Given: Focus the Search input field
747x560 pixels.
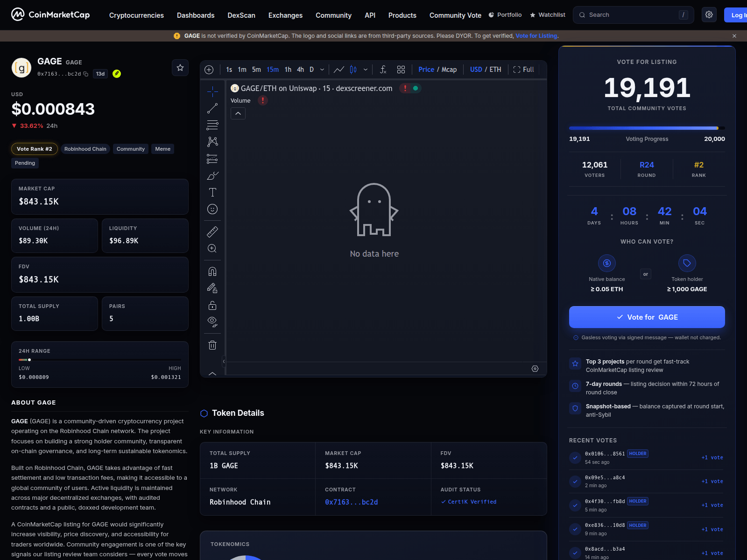Looking at the screenshot, I should tap(633, 15).
